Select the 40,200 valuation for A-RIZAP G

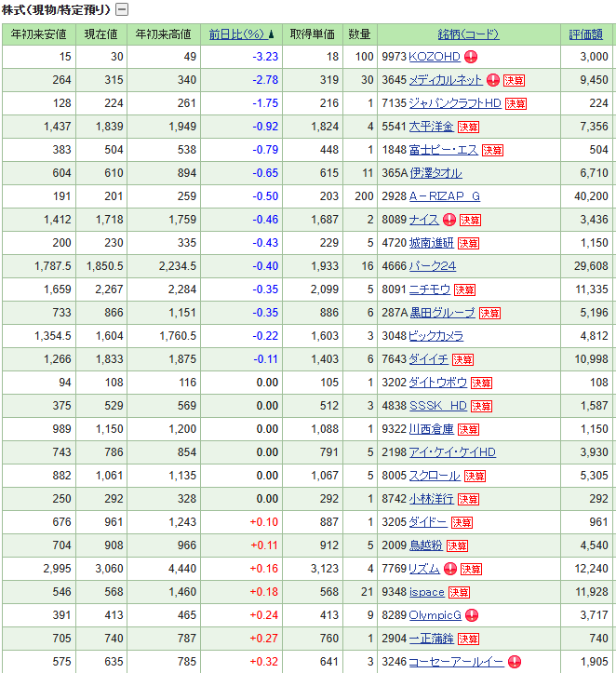591,196
